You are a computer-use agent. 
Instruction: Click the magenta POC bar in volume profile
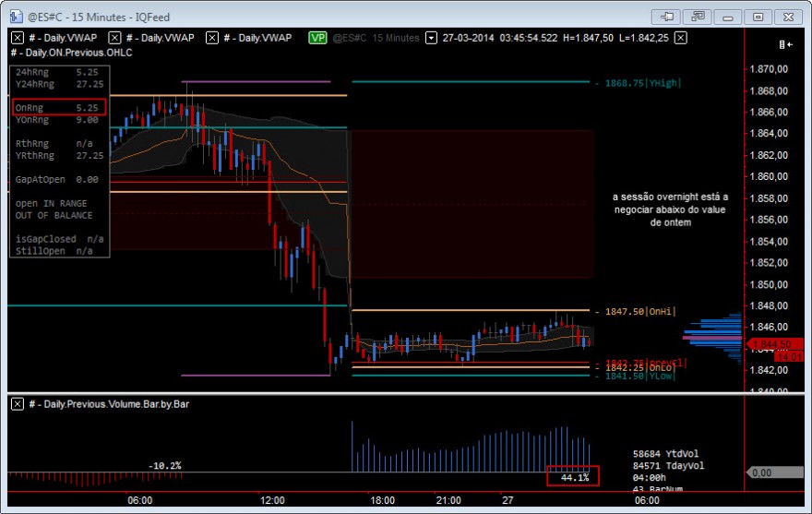(x=712, y=338)
